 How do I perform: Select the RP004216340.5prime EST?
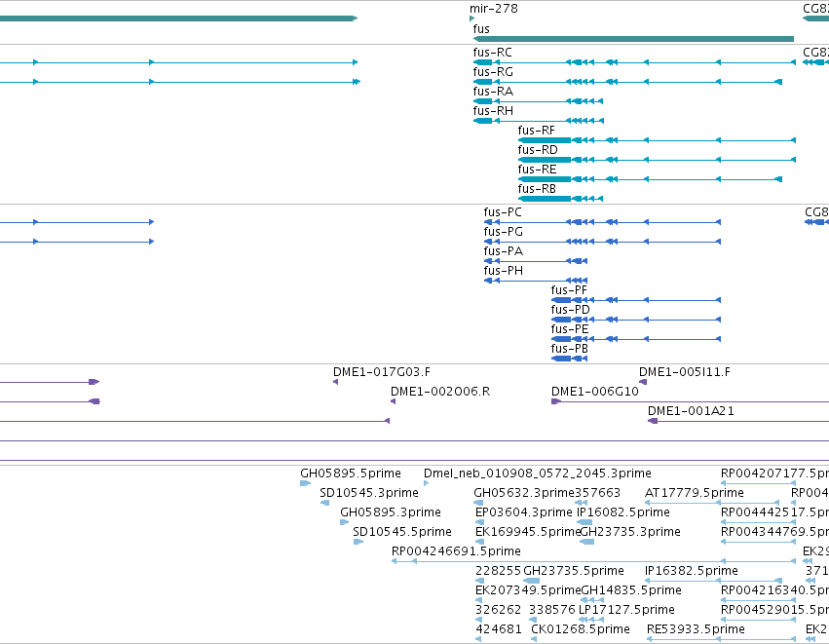click(758, 600)
